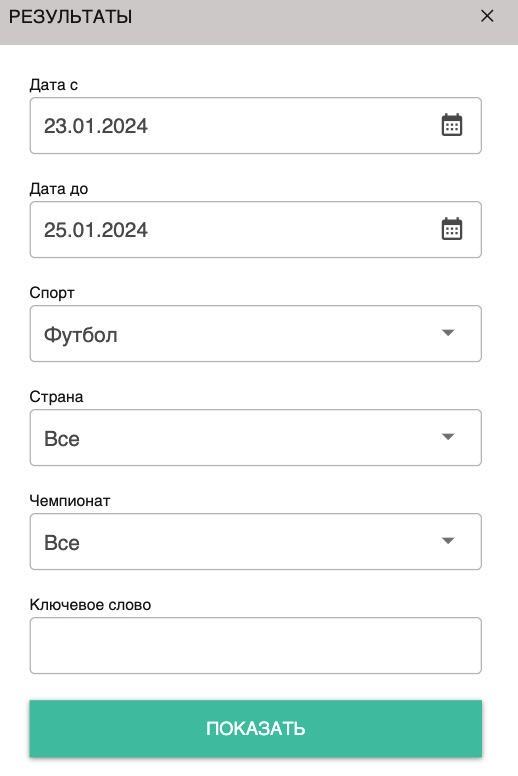
Task: Click the green ПОКАЗАТЬ button
Action: tap(255, 728)
